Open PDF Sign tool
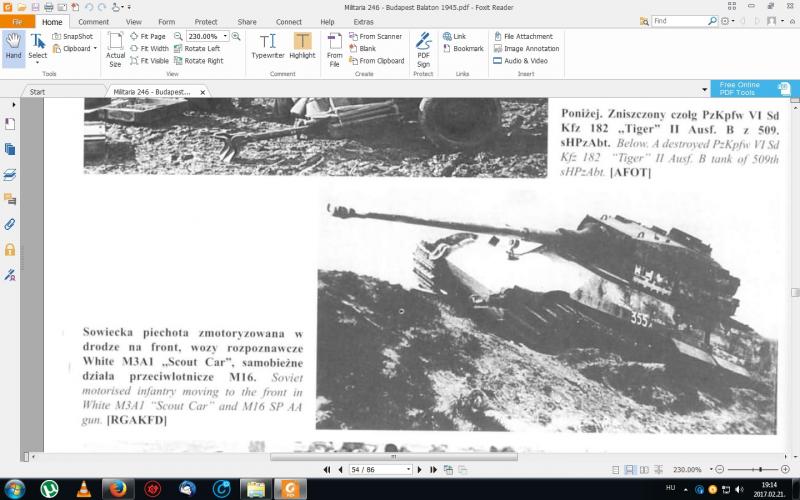This screenshot has width=800, height=500. (x=423, y=48)
